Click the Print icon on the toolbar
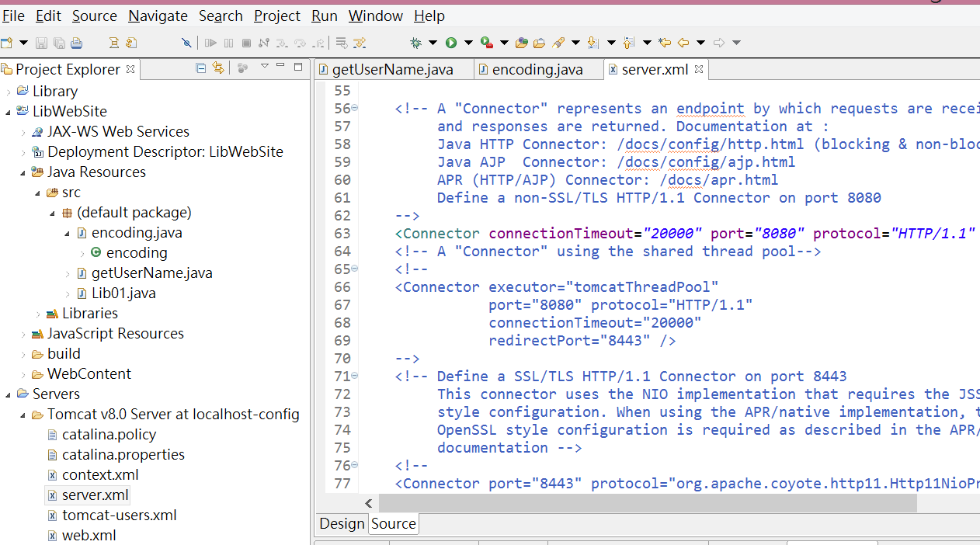 point(77,43)
